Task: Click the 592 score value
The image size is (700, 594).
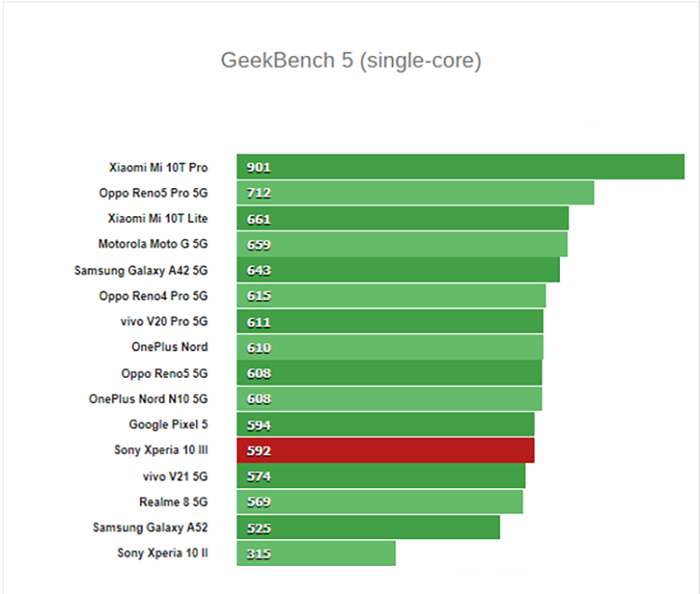Action: (258, 451)
